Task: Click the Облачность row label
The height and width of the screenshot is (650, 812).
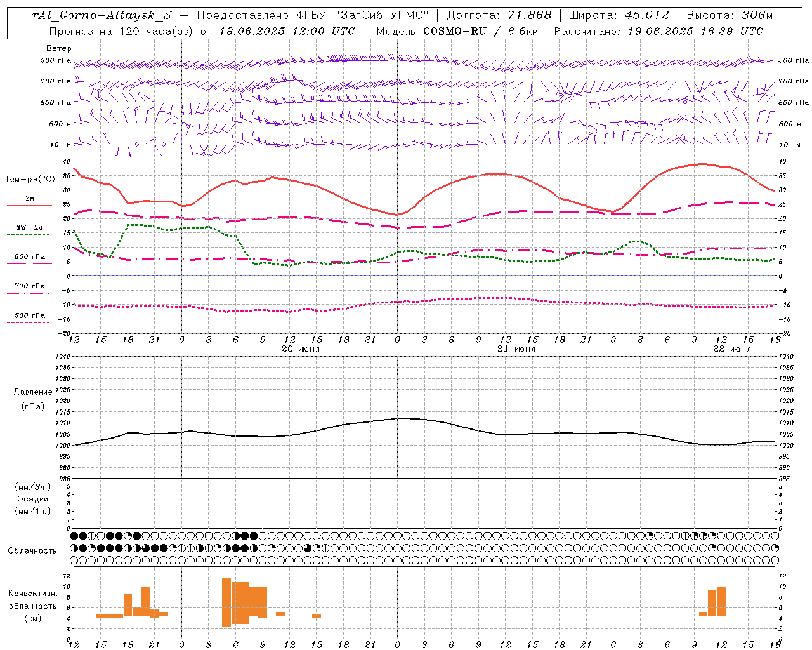Action: 32,550
